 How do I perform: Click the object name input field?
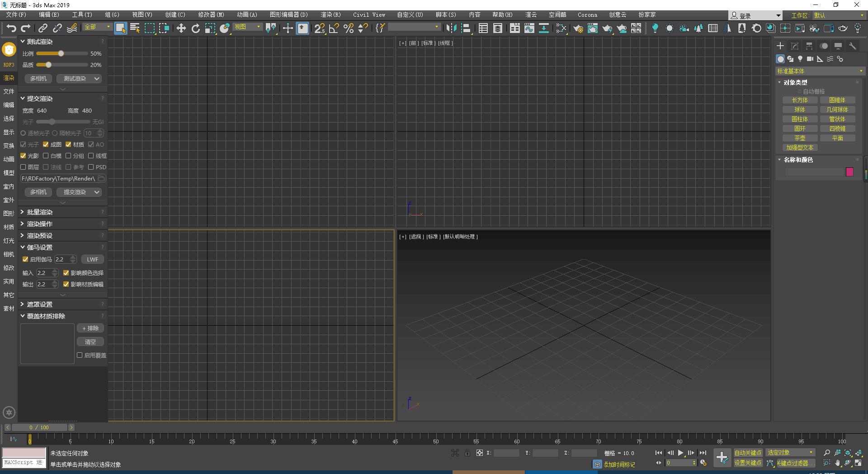coord(815,172)
